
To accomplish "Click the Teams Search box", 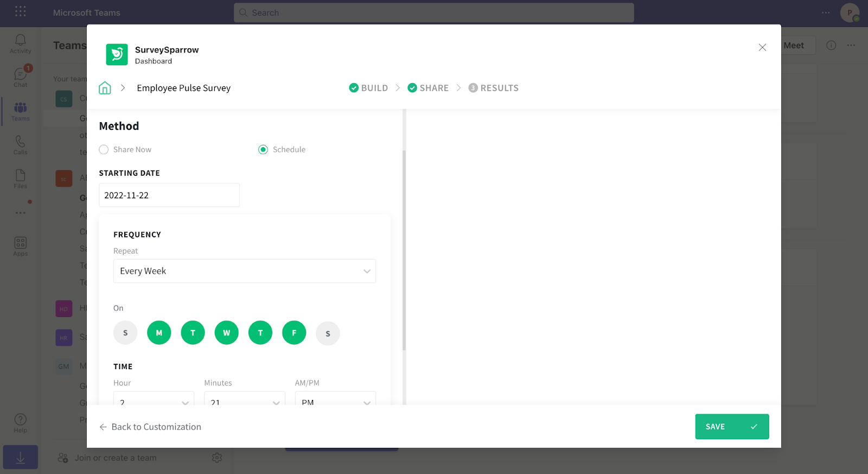I will click(434, 12).
